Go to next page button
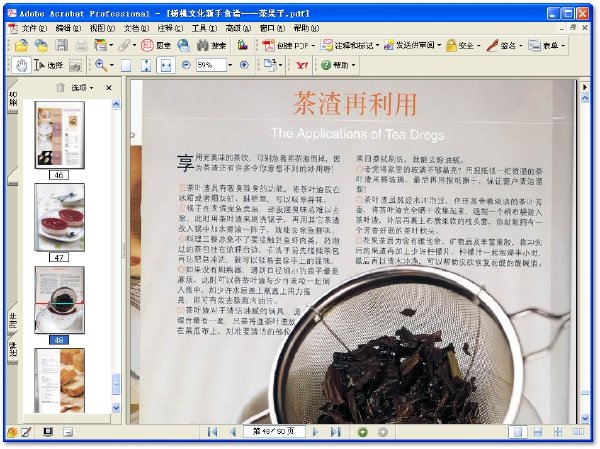The width and height of the screenshot is (600, 449). (x=315, y=432)
